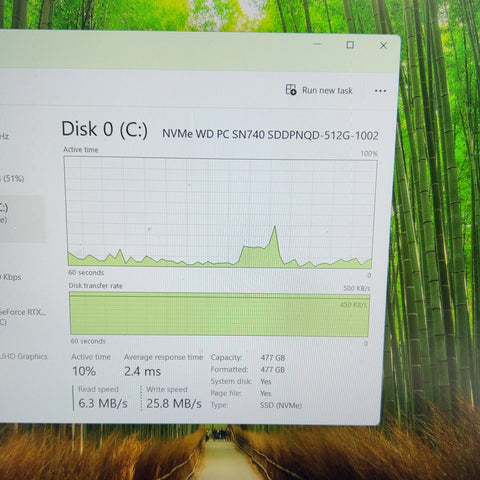Select the Memory (51%) sidebar entry
480x480 pixels.
tap(12, 179)
